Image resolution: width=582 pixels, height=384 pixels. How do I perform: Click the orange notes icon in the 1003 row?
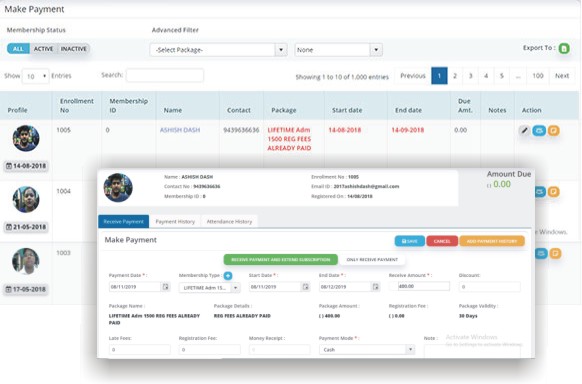(555, 253)
